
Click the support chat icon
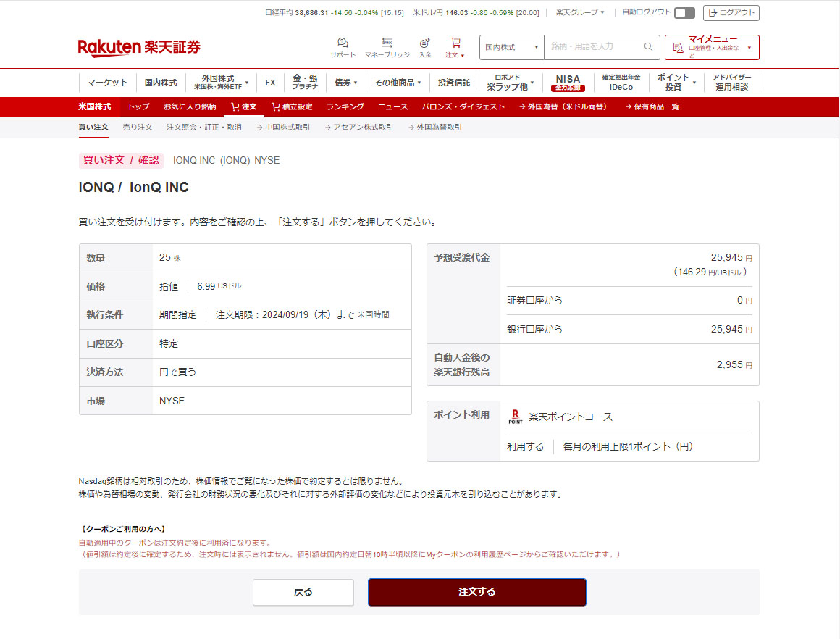[x=343, y=43]
